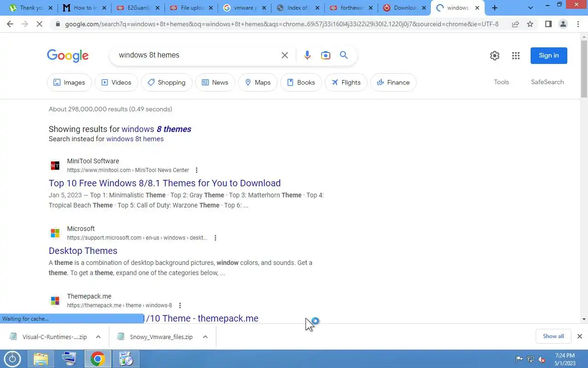Share this page from address bar
588x368 pixels.
click(x=515, y=24)
